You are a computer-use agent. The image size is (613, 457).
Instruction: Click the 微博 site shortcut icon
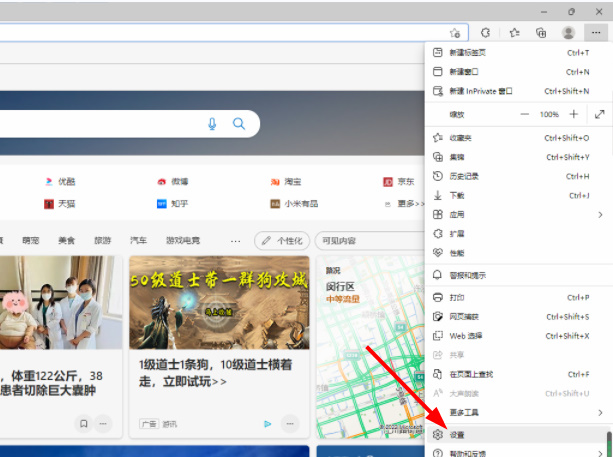(161, 182)
